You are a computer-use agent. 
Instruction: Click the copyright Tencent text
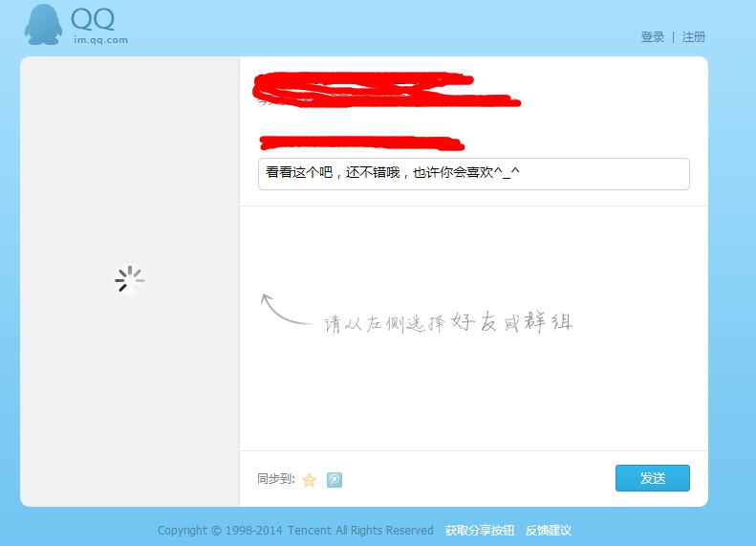point(295,531)
